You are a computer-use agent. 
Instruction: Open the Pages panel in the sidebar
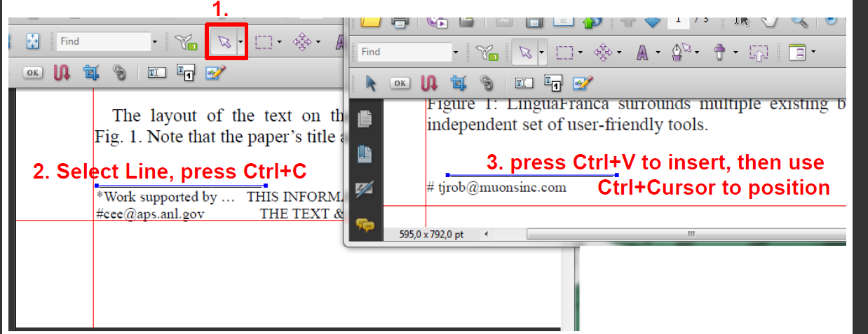364,119
